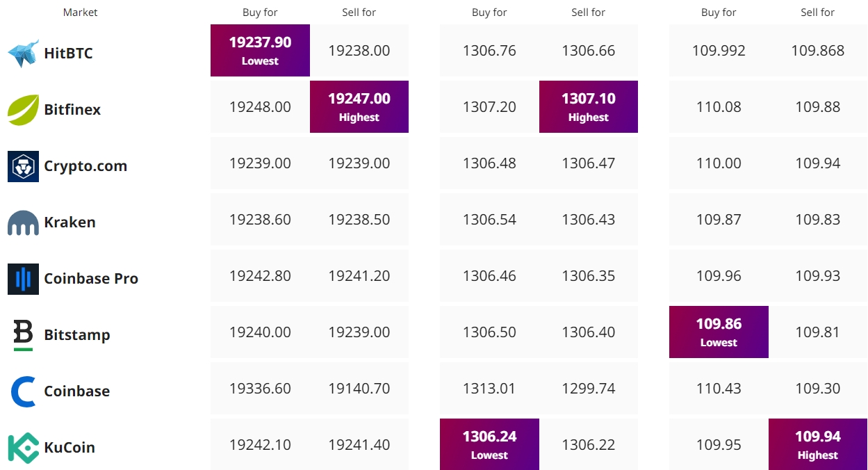Open the HitBTC market name link
Screen dimensions: 868x470
pyautogui.click(x=68, y=54)
